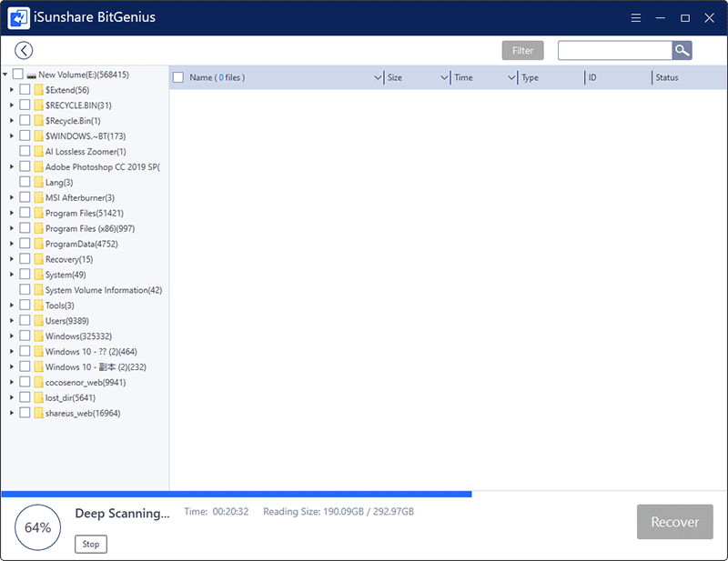The image size is (728, 561).
Task: Select the lost_dir(5641) tree row
Action: 70,397
